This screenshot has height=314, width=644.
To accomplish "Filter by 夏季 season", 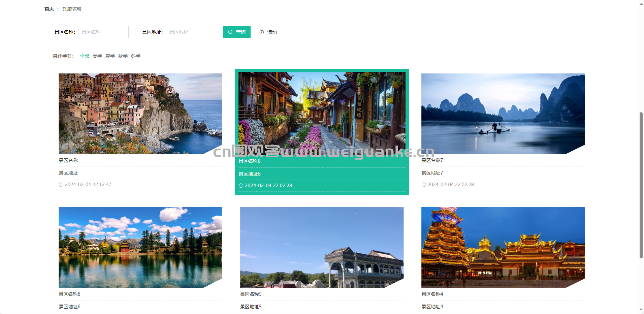I will click(x=110, y=56).
